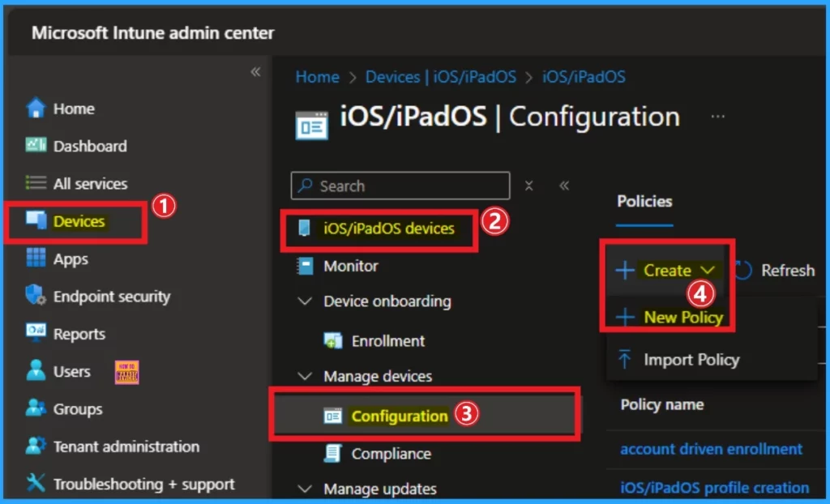Click the Configuration profile icon in menu
This screenshot has width=830, height=504.
[333, 416]
